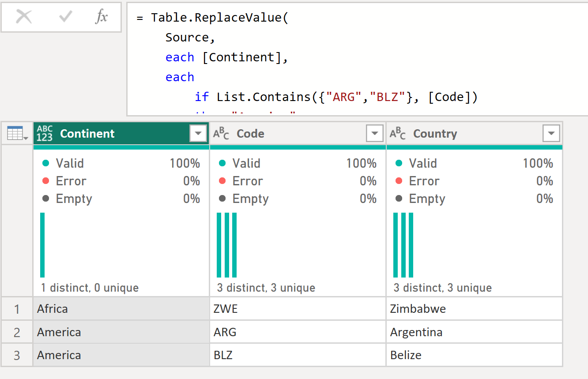Select the Country column header

point(475,133)
